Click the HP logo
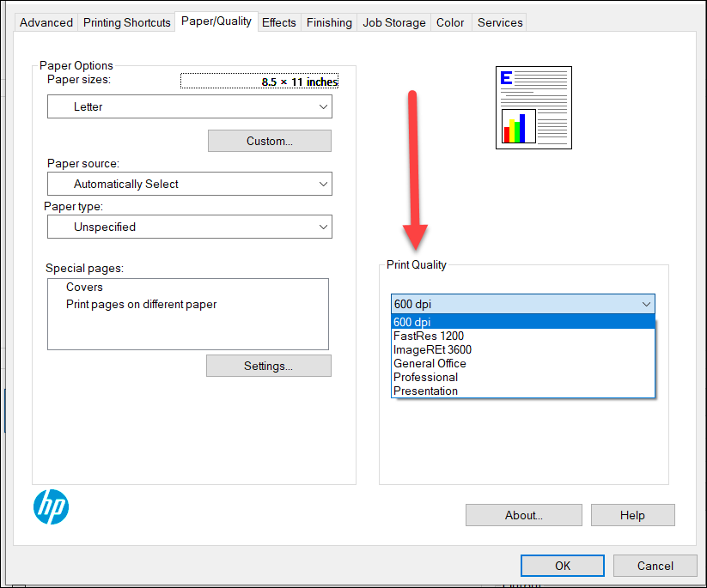The width and height of the screenshot is (707, 588). 51,507
